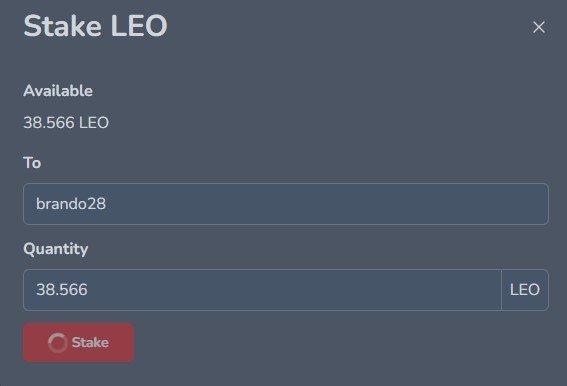Click the word Stake inside the button

[90, 342]
